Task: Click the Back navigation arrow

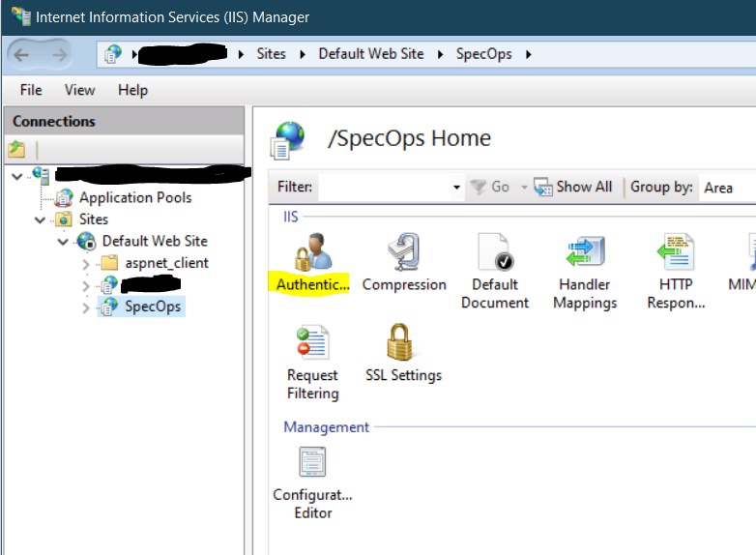Action: 21,55
